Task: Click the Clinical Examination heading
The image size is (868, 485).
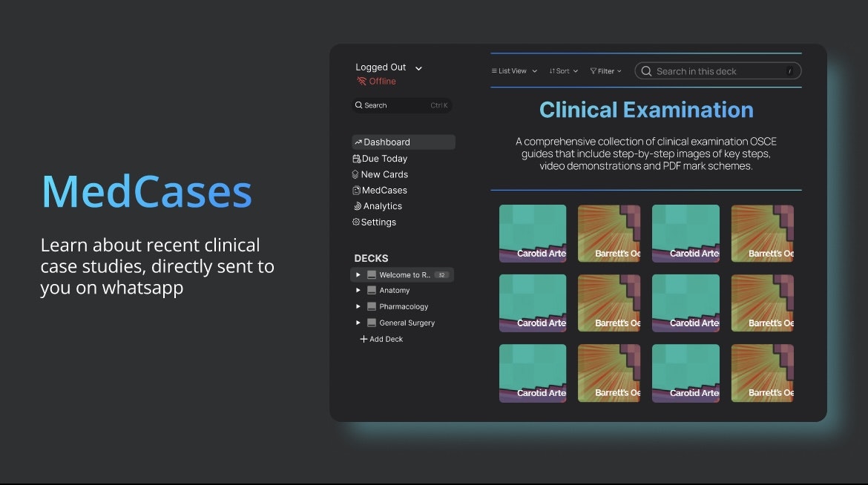Action: coord(646,110)
